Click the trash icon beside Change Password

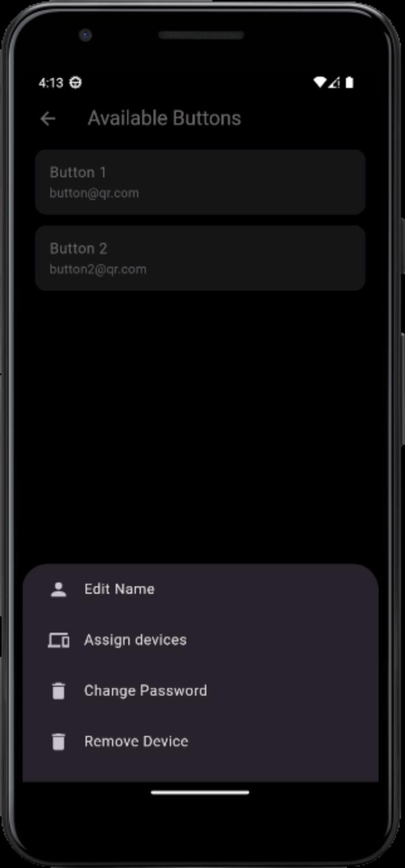click(58, 691)
